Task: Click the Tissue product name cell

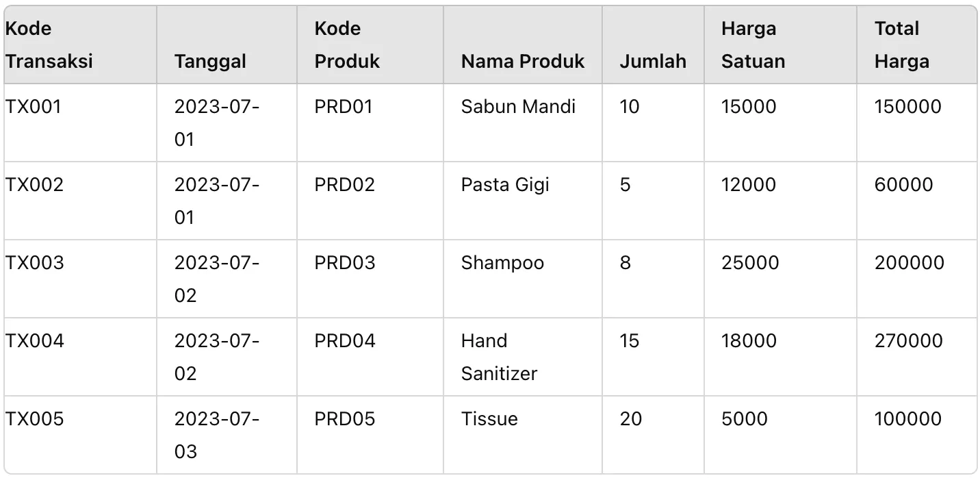Action: click(x=489, y=419)
